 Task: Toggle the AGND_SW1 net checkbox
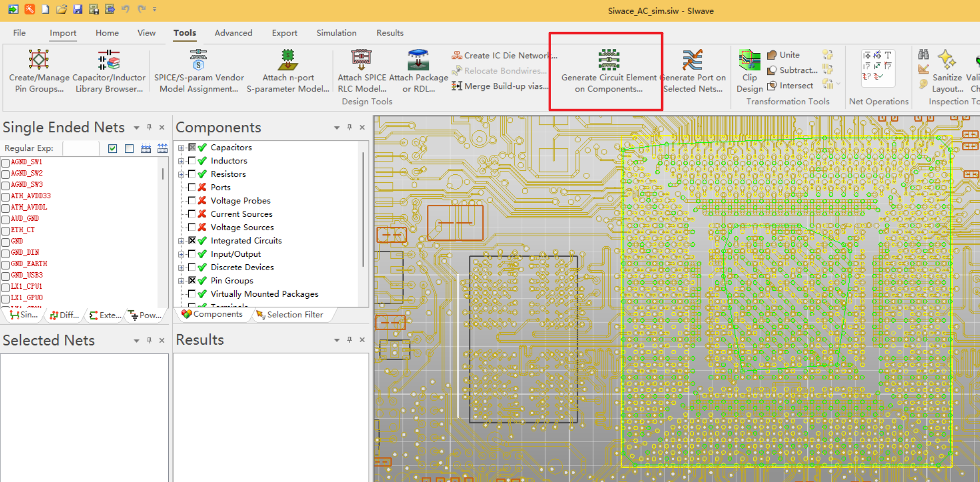[5, 162]
